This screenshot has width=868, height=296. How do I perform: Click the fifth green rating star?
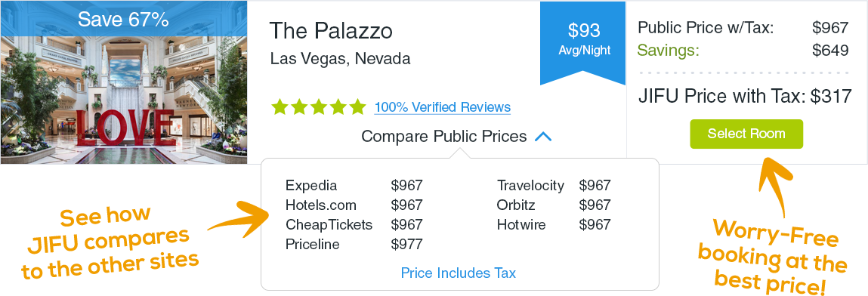pyautogui.click(x=357, y=106)
